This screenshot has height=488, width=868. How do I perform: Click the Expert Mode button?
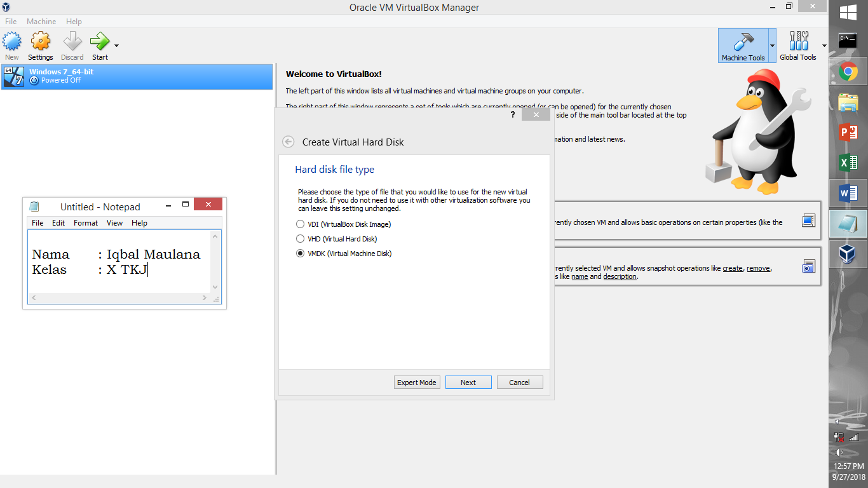417,383
